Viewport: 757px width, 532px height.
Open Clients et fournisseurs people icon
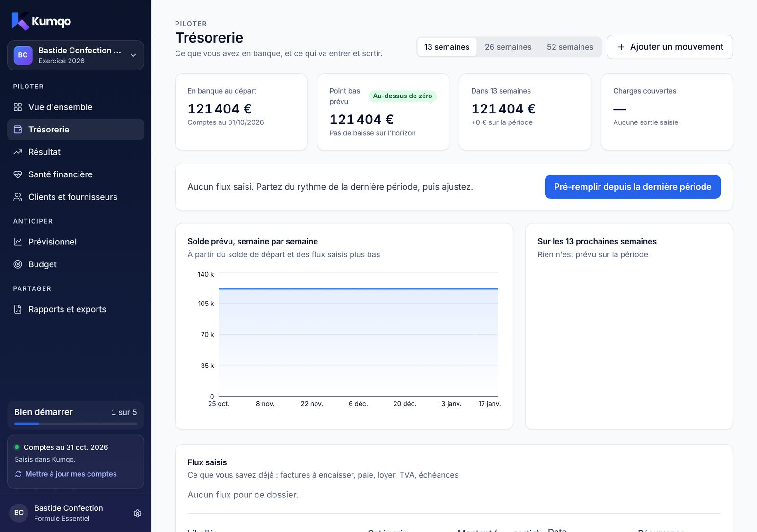[18, 197]
